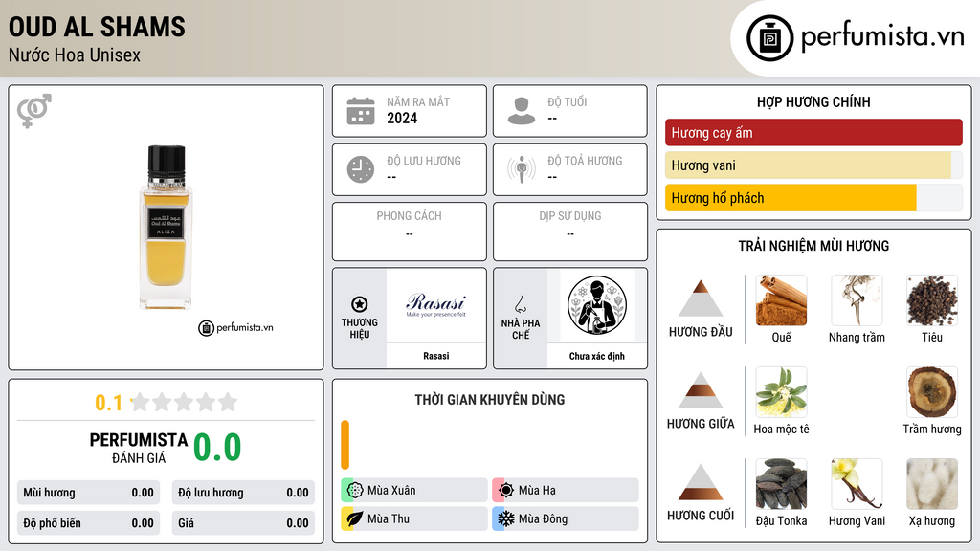Click the Hương Vani vanilla note image
The width and height of the screenshot is (980, 551).
[857, 484]
